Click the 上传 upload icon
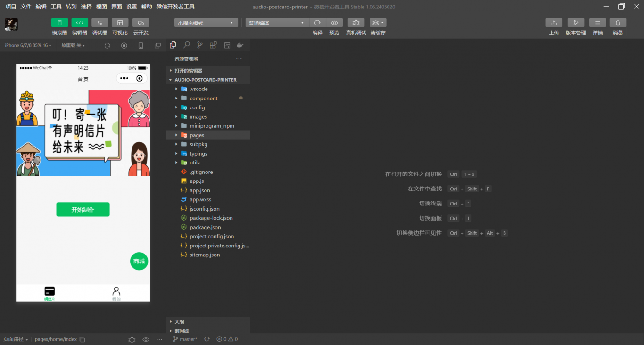Viewport: 644px width, 345px height. (x=554, y=23)
